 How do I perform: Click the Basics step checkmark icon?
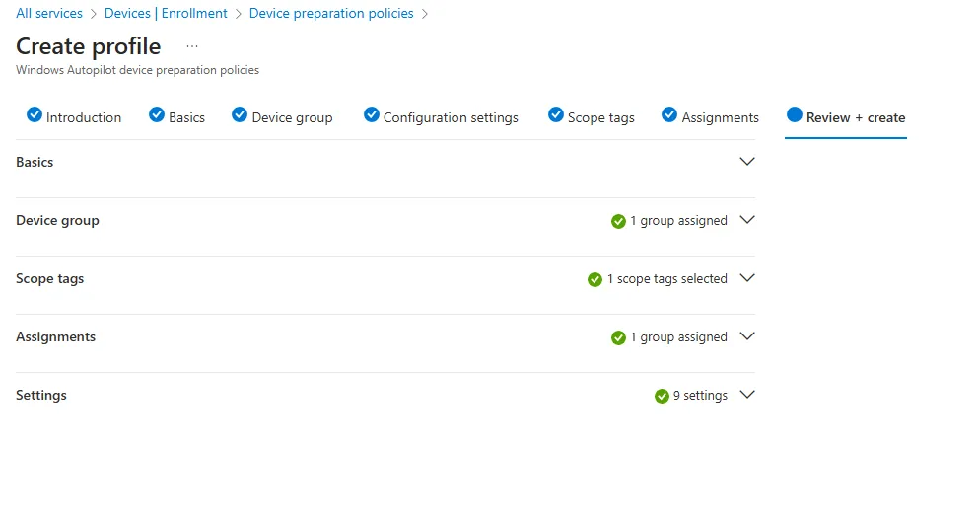(x=157, y=115)
